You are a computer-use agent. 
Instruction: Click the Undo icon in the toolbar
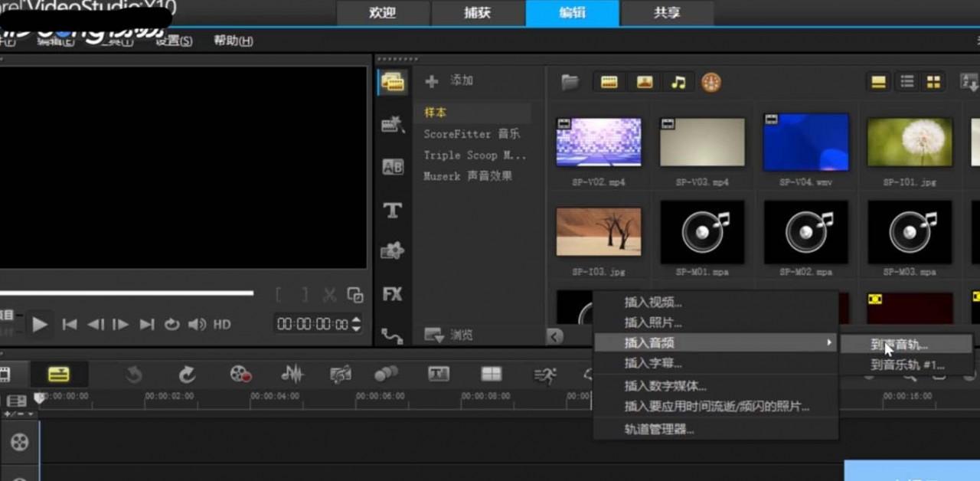tap(134, 374)
